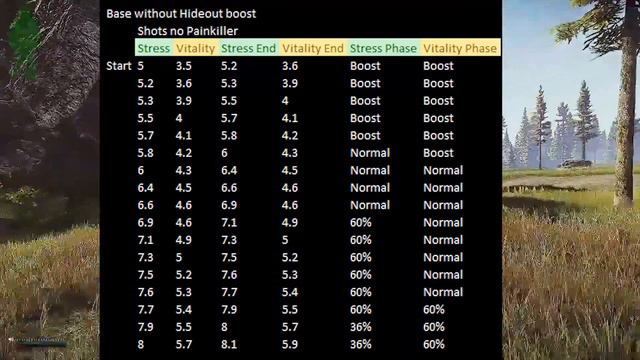The height and width of the screenshot is (360, 640).
Task: Click Stress Phase "Normal" in the 6.6 stress row
Action: click(x=370, y=205)
